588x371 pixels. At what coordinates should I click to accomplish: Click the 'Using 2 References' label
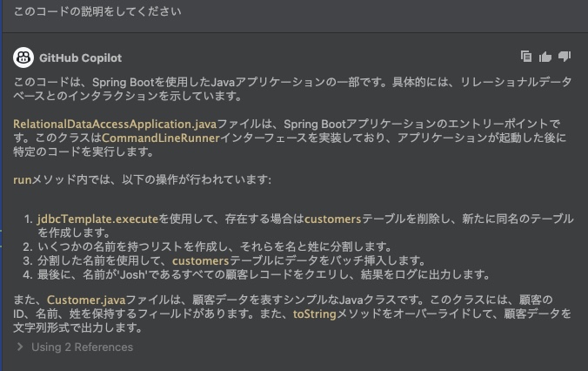(x=82, y=347)
